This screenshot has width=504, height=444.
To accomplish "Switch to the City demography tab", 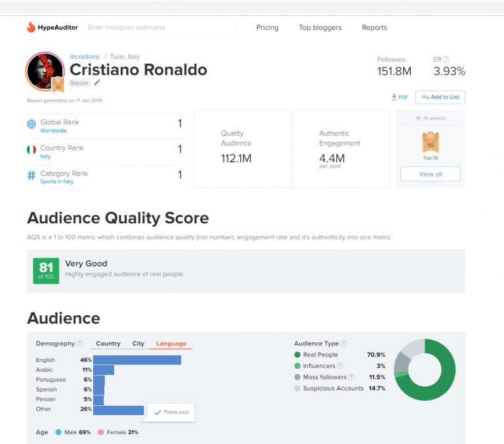I will coord(138,344).
